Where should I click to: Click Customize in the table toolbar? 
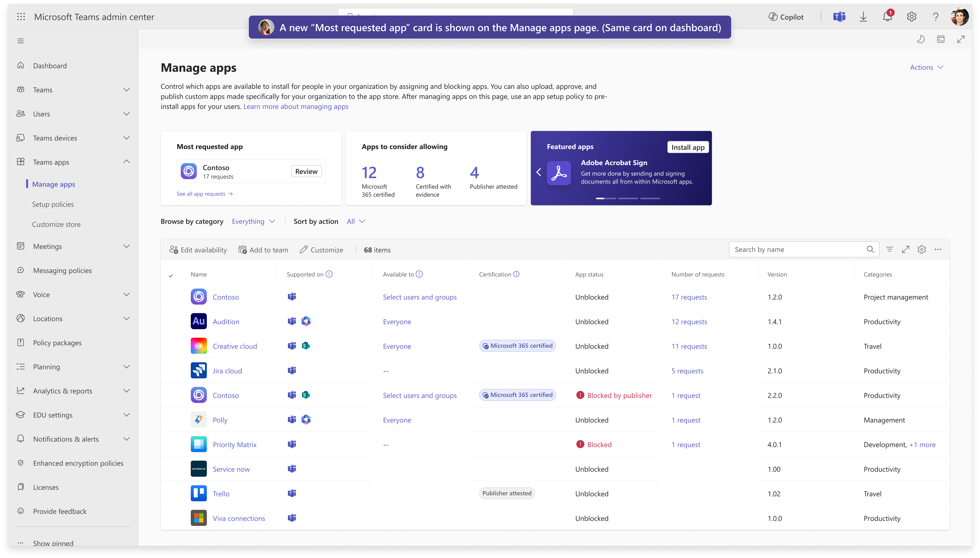pos(321,250)
